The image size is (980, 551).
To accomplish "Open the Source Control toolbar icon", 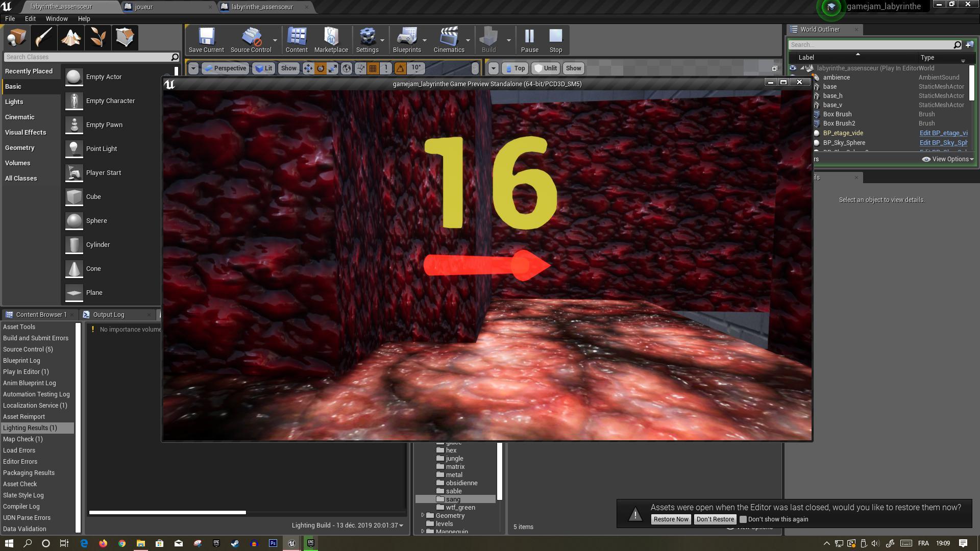I will point(251,40).
